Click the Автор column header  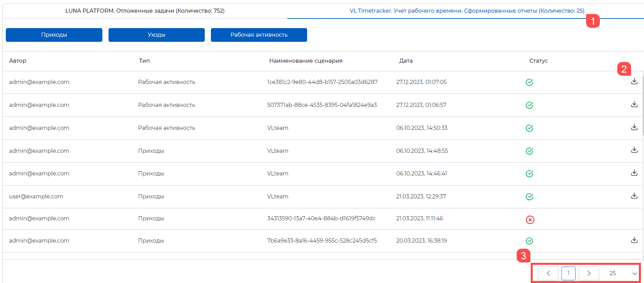pyautogui.click(x=18, y=61)
